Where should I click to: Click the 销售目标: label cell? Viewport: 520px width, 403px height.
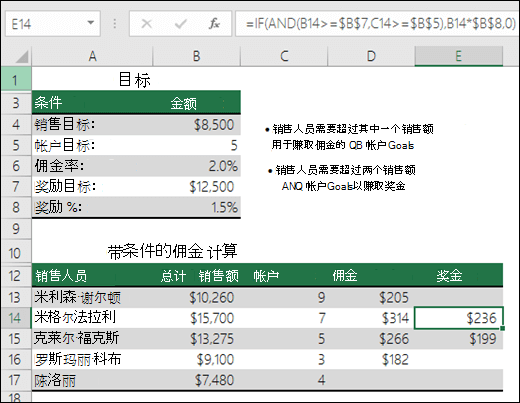[x=92, y=125]
